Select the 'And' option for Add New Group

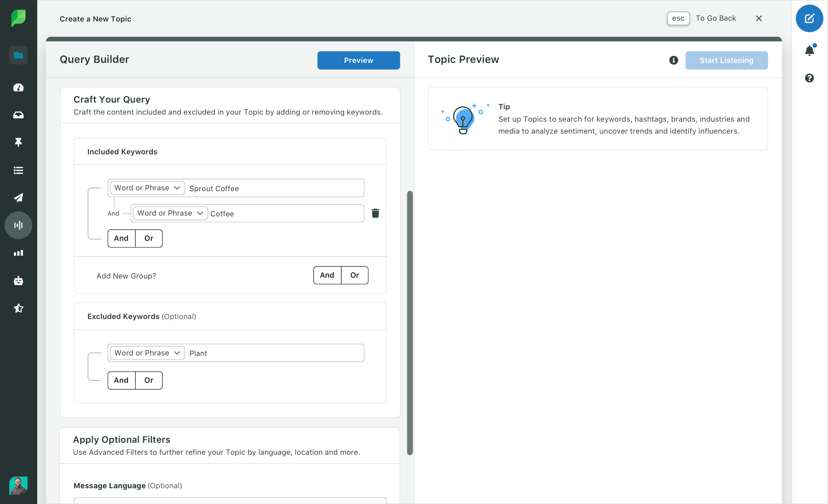pyautogui.click(x=327, y=275)
